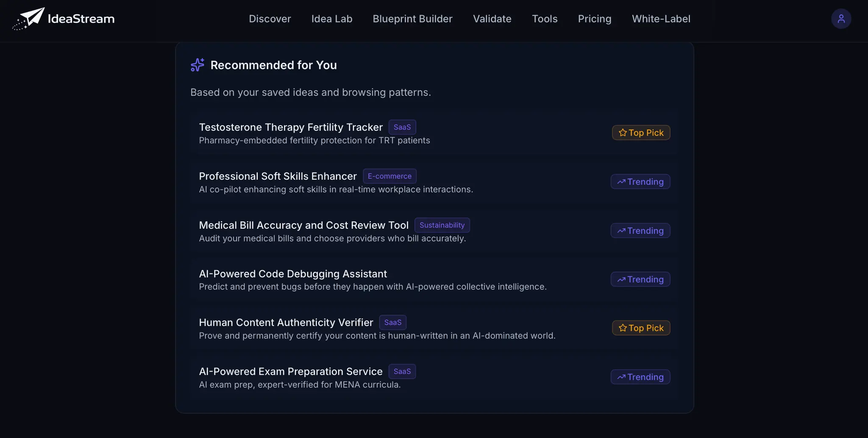
Task: Select the Validate navigation item
Action: coord(492,19)
